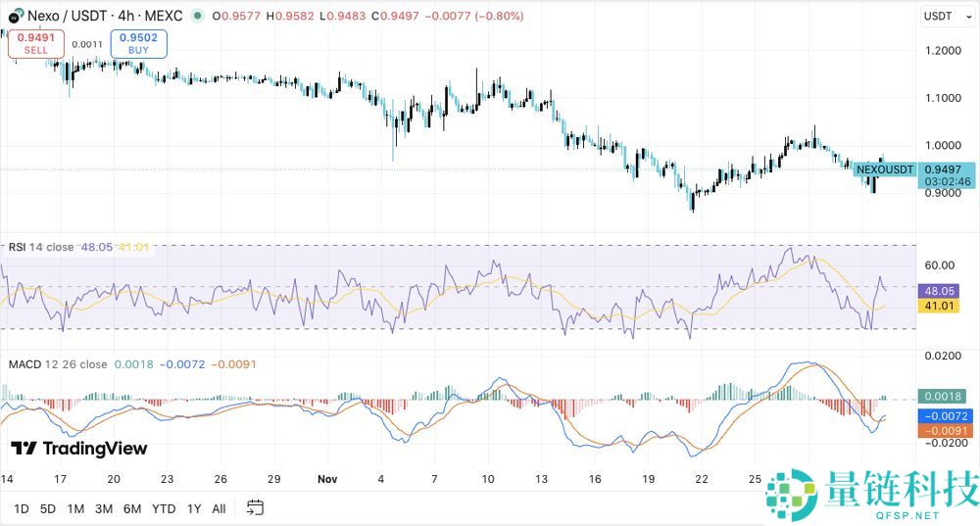The image size is (980, 526).
Task: Select the 1Y time range
Action: coord(194,508)
